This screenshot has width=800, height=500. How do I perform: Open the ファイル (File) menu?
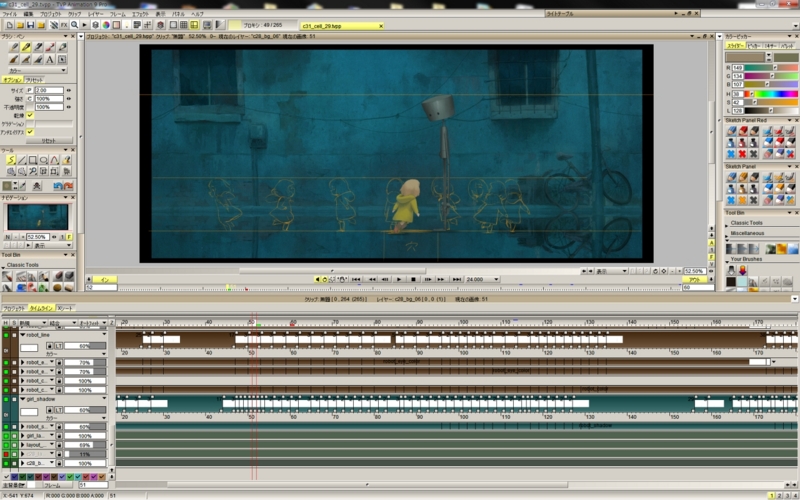(9, 14)
